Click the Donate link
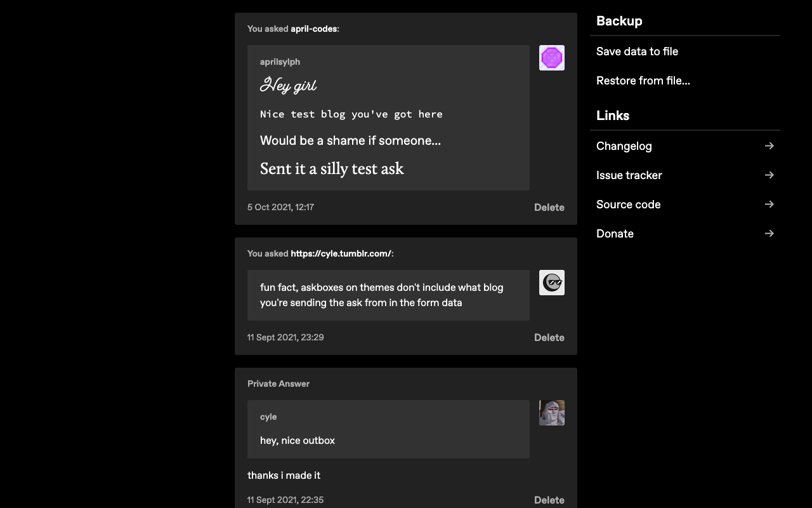This screenshot has height=508, width=812. (615, 233)
